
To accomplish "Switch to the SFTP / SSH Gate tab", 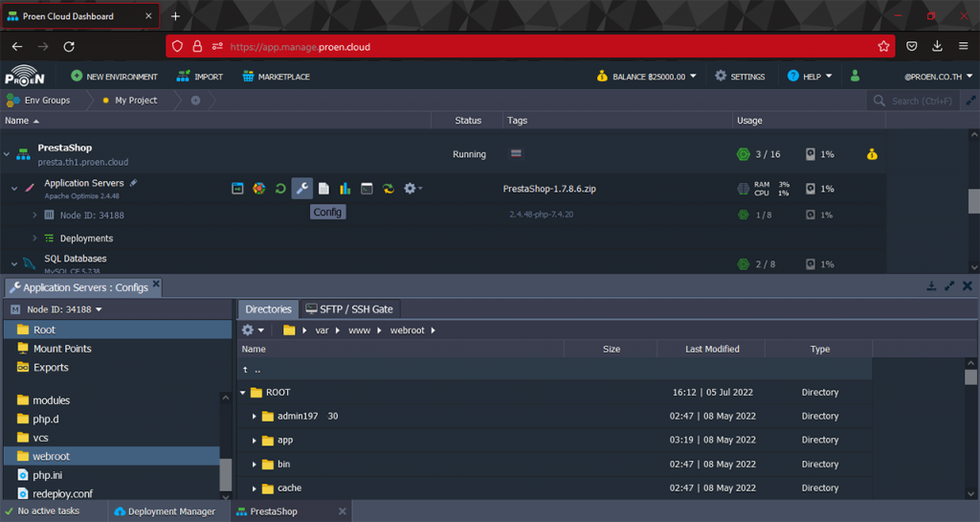I will click(x=349, y=308).
